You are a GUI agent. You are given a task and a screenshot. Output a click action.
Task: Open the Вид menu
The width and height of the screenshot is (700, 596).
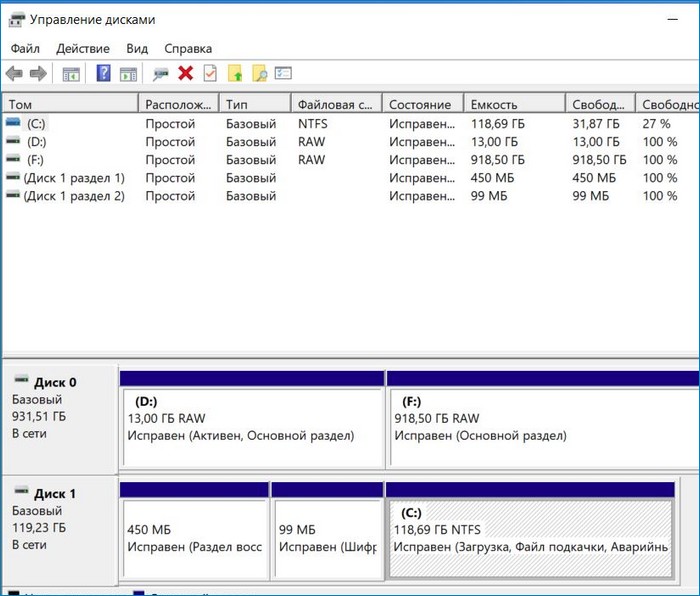pyautogui.click(x=137, y=48)
